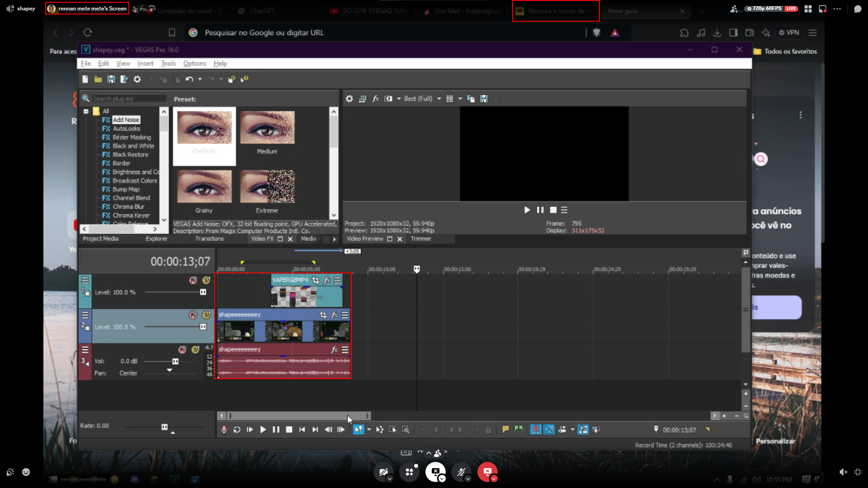The image size is (868, 488).
Task: Select the Black and White plug-in
Action: pyautogui.click(x=133, y=146)
